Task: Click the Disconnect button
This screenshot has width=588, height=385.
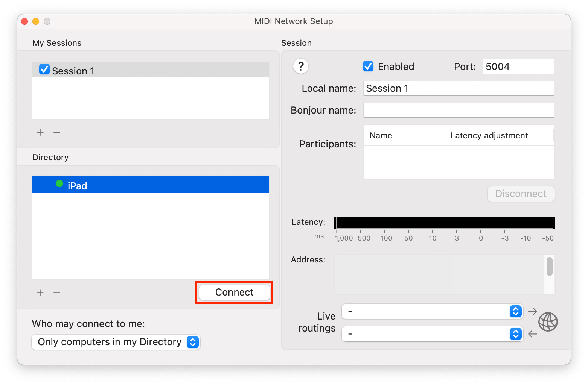Action: tap(521, 194)
